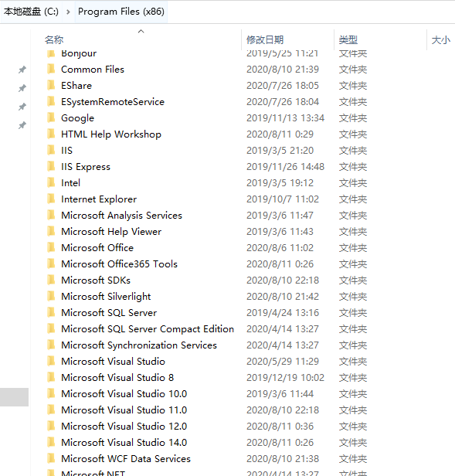Click the third pin icon in the quick access pane

coord(22,107)
